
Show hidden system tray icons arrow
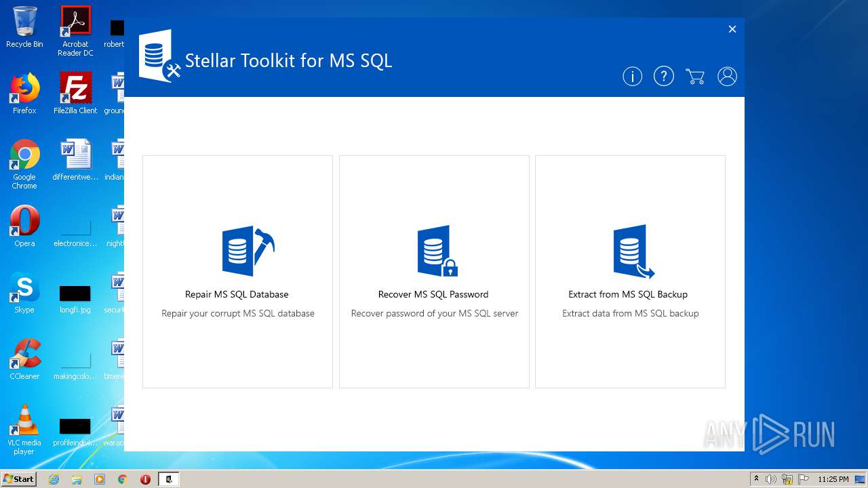pos(756,479)
